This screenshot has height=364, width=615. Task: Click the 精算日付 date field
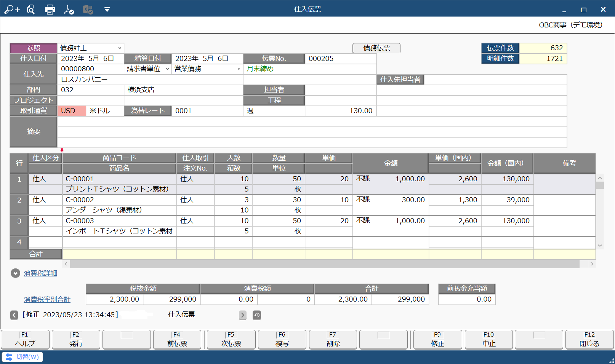207,59
